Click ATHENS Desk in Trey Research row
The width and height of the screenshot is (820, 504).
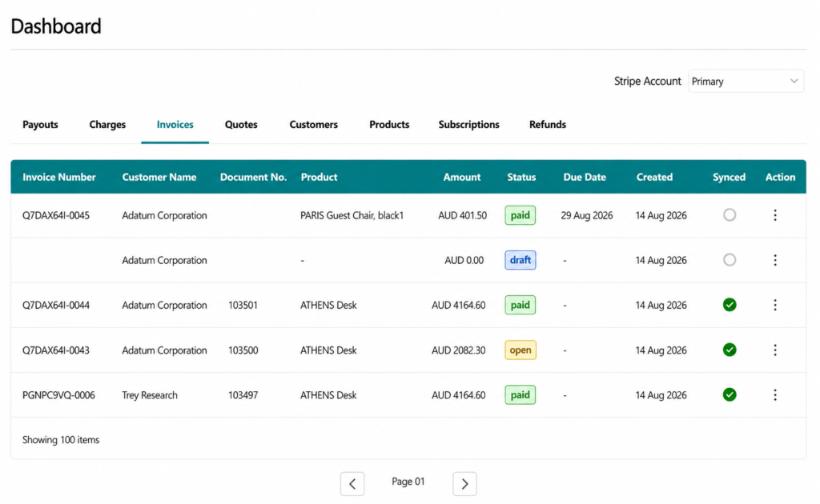point(328,395)
